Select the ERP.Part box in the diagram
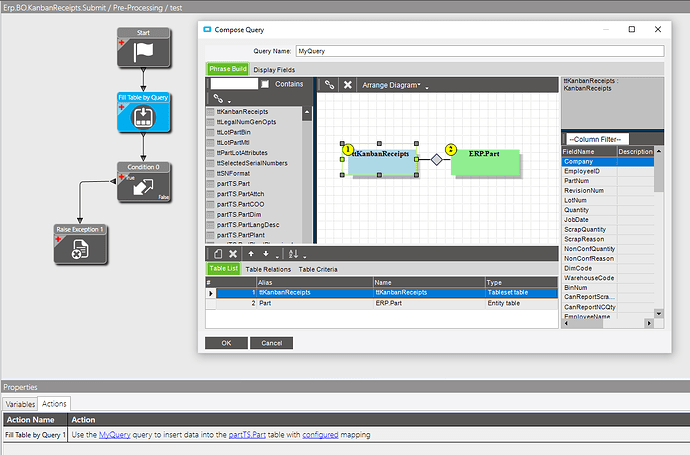Viewport: 690px width, 455px height. click(485, 162)
